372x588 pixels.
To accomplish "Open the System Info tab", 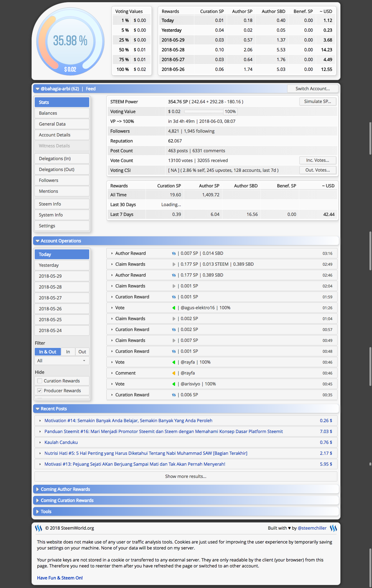I will [x=62, y=215].
